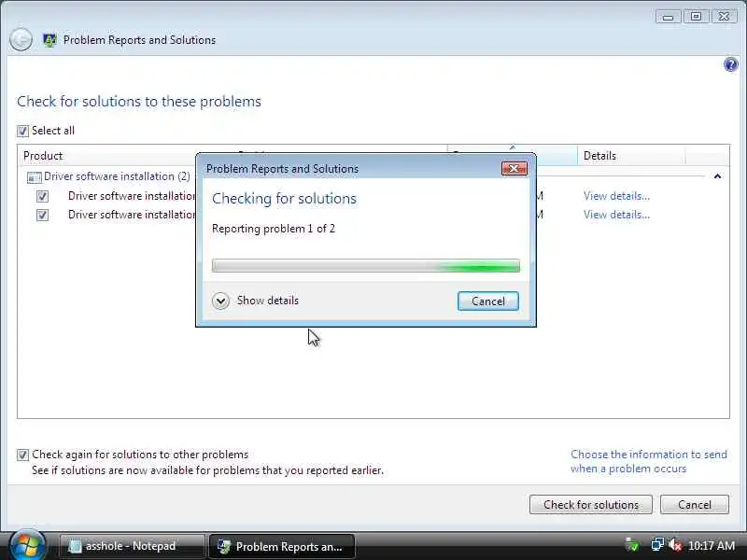The height and width of the screenshot is (560, 747).
Task: Toggle the Select all checkbox
Action: tap(22, 131)
